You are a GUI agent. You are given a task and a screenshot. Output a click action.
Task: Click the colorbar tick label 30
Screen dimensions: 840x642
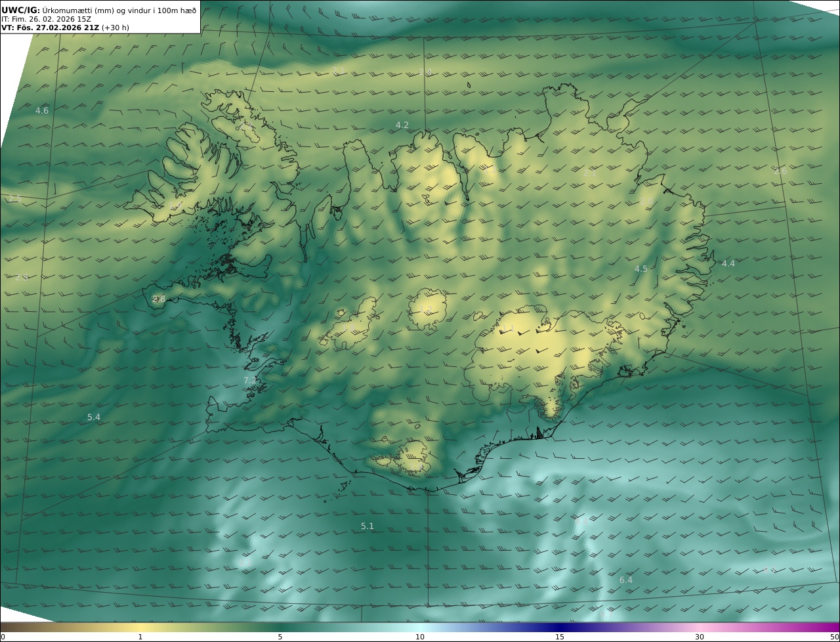700,637
